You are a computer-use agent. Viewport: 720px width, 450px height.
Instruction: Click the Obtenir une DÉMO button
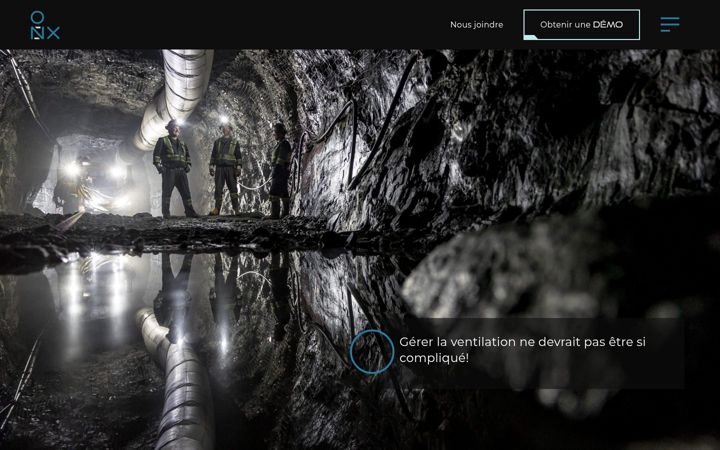tap(581, 25)
